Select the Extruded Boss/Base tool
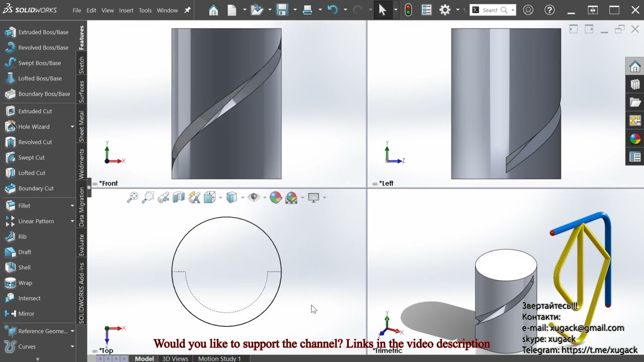 [x=37, y=32]
